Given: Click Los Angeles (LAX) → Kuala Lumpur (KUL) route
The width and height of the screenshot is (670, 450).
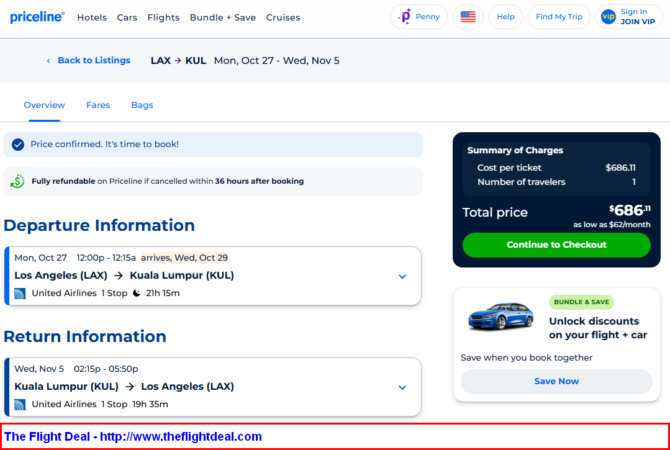Looking at the screenshot, I should 124,276.
